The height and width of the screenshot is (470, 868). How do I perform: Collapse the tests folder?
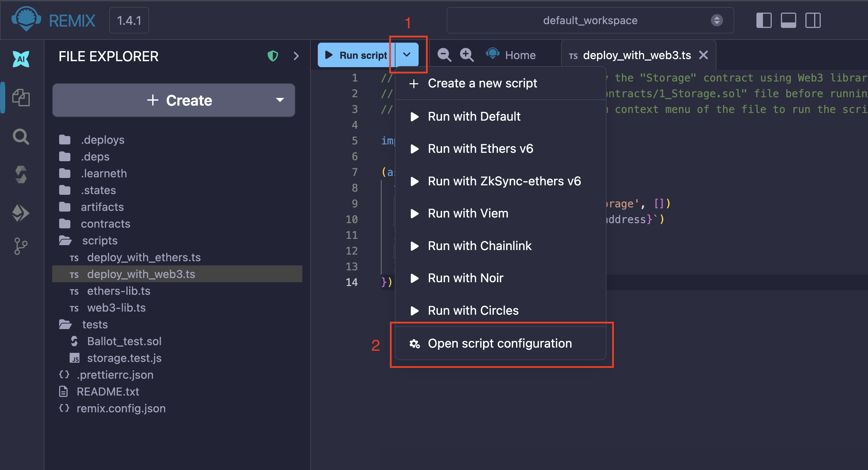click(x=83, y=325)
